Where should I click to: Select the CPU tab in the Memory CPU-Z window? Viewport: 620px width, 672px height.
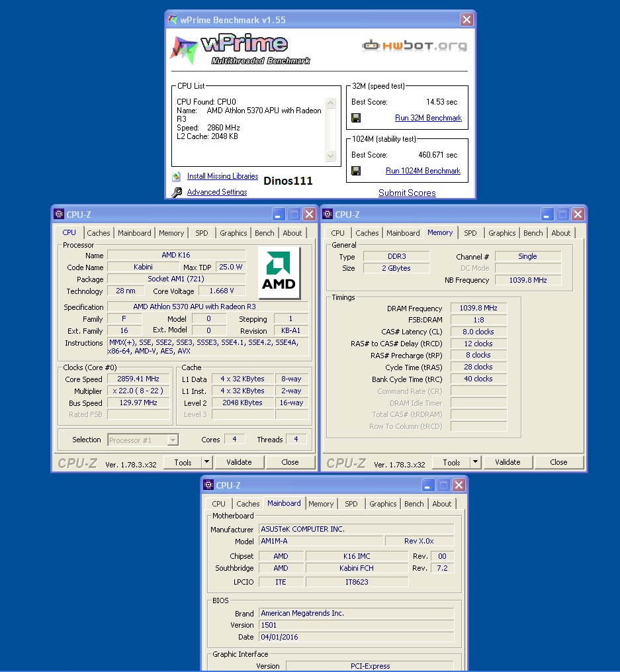click(337, 233)
